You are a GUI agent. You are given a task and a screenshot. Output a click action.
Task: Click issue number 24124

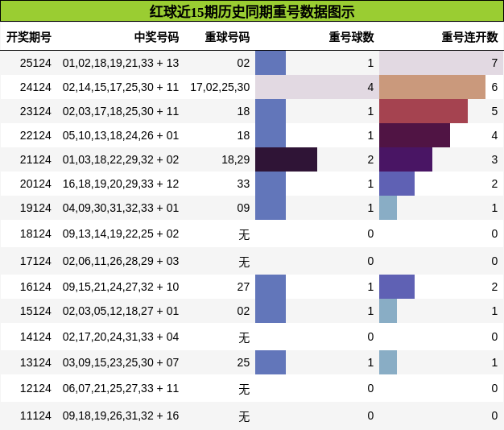click(x=35, y=87)
